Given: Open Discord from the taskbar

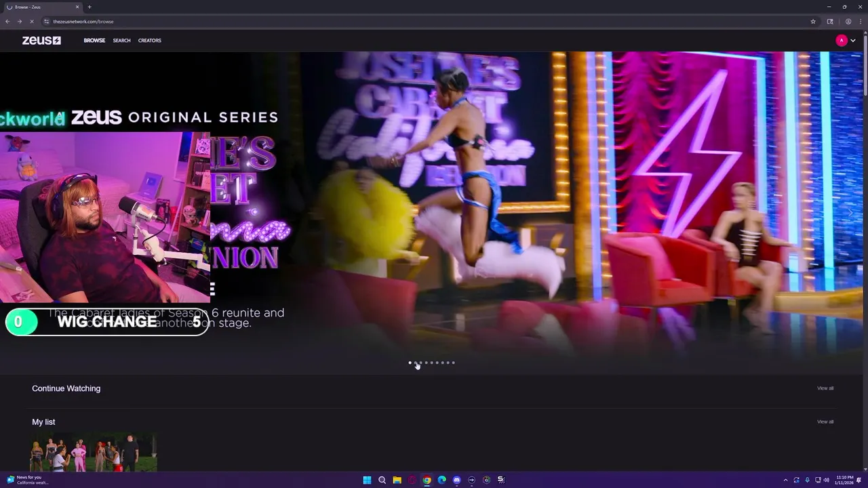Looking at the screenshot, I should [456, 480].
